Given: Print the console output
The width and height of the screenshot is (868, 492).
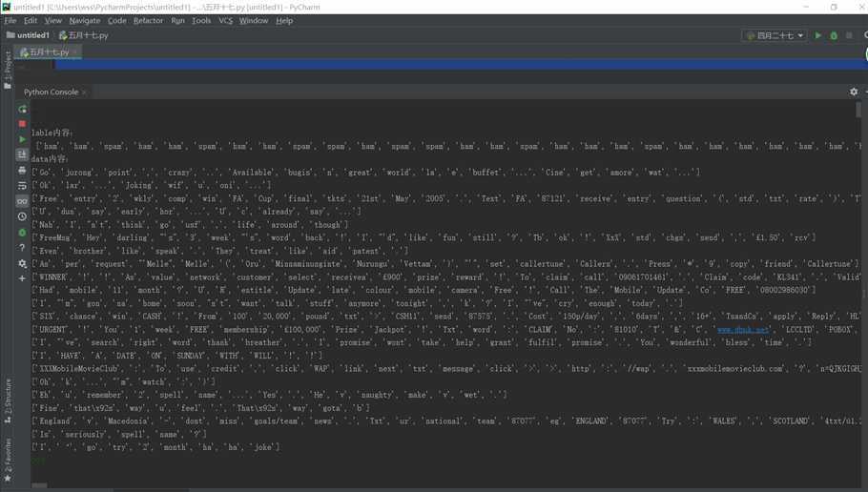Looking at the screenshot, I should pyautogui.click(x=22, y=171).
